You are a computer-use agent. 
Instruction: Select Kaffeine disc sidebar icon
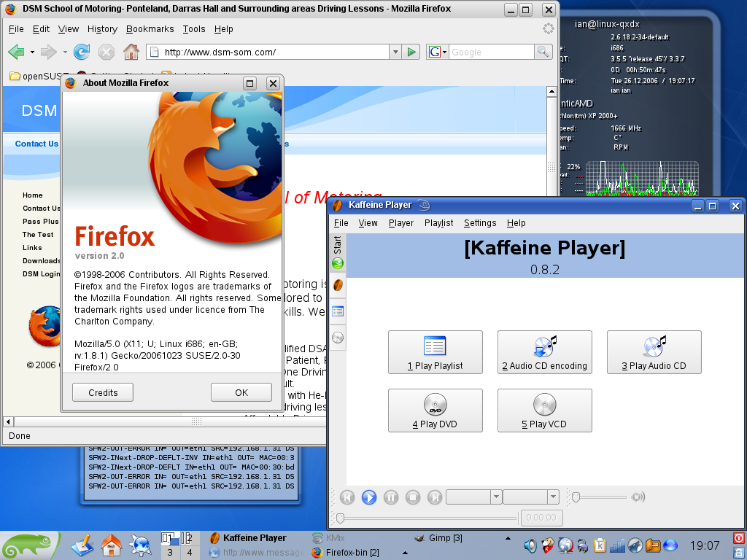click(337, 338)
